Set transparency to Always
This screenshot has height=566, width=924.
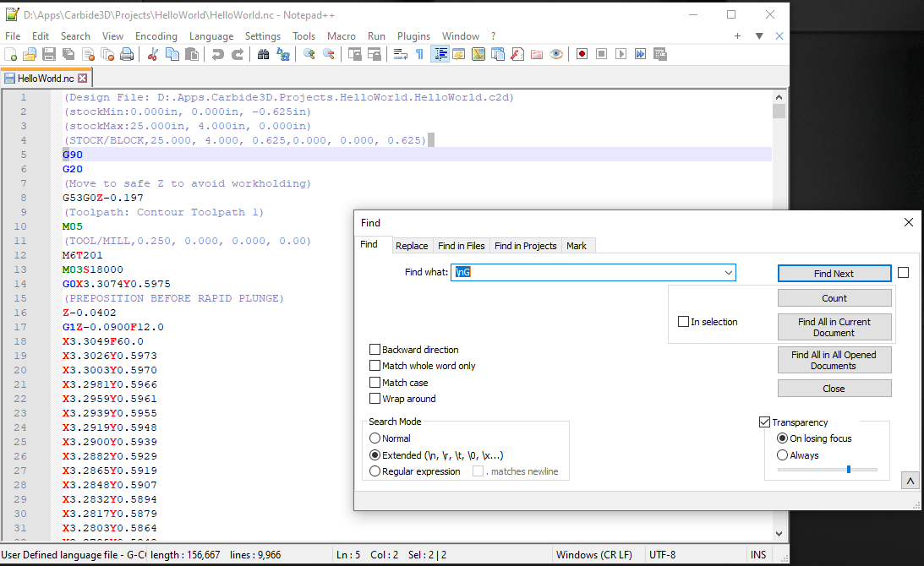point(783,455)
